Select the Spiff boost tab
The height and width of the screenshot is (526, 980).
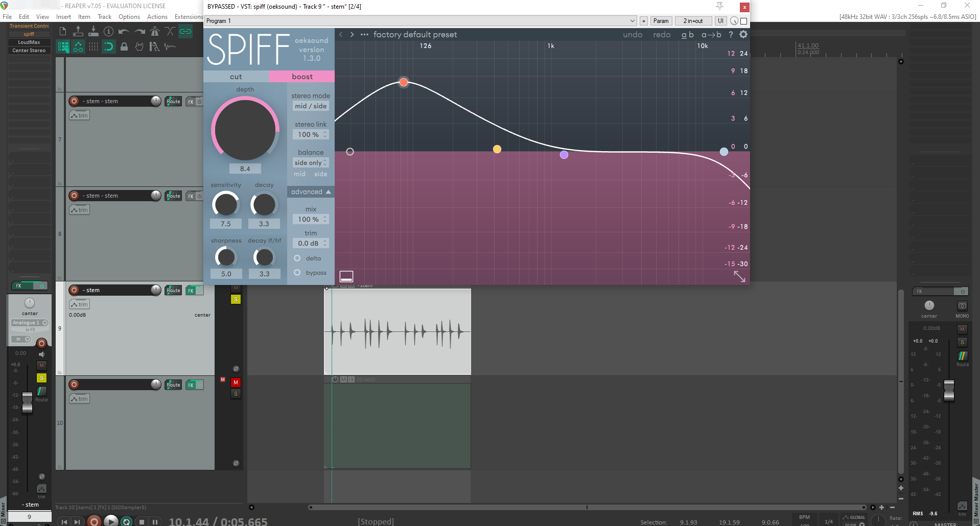tap(302, 77)
